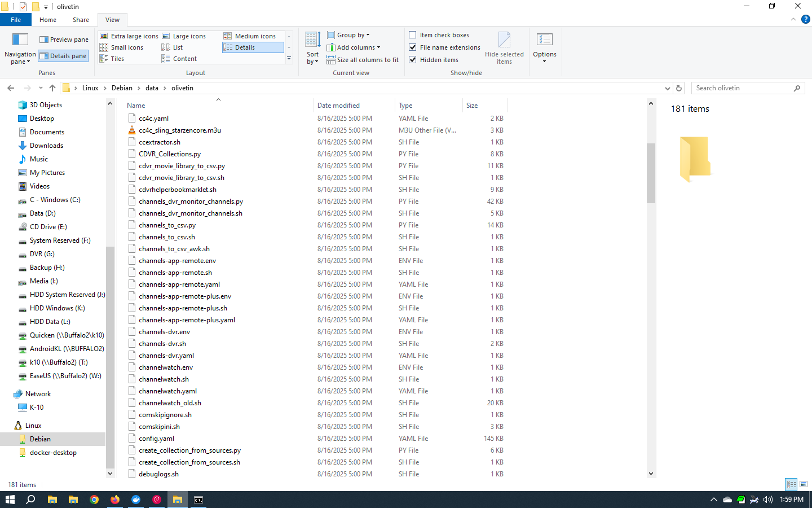Switch to large icons view in the status bar

pos(804,484)
